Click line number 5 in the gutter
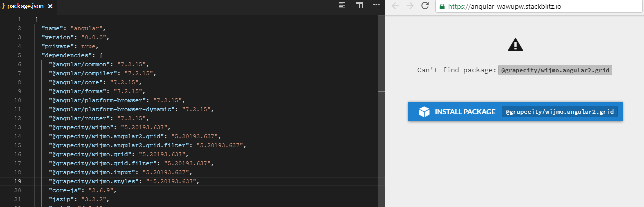Screen dimensions: 644x207 [x=19, y=55]
